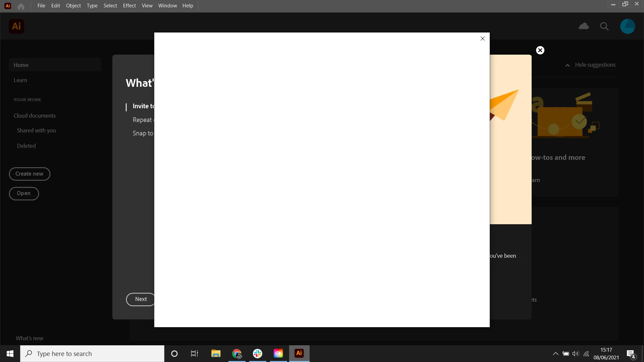Collapse suggestions with Hide suggestions chevron
Viewport: 644px width, 362px height.
tap(568, 65)
